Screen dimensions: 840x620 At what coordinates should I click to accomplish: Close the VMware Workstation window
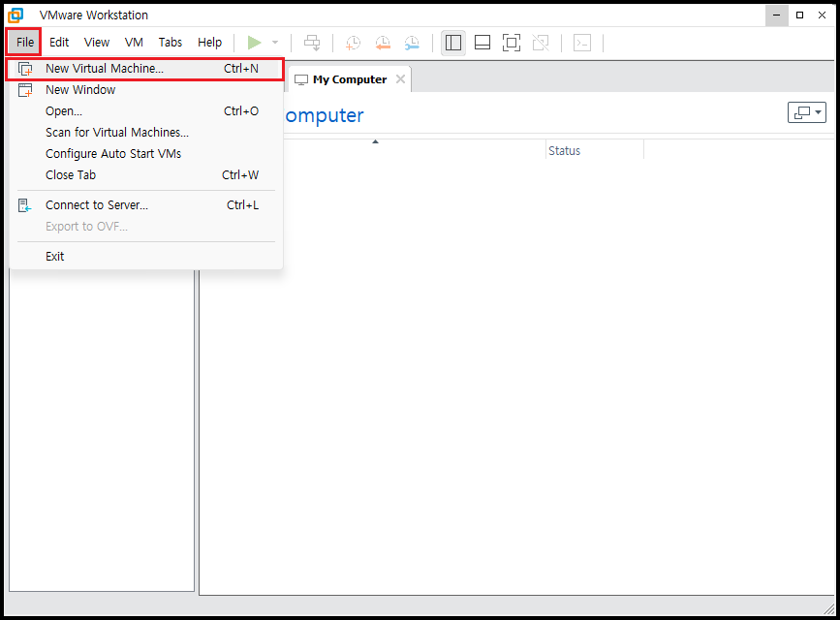(823, 15)
